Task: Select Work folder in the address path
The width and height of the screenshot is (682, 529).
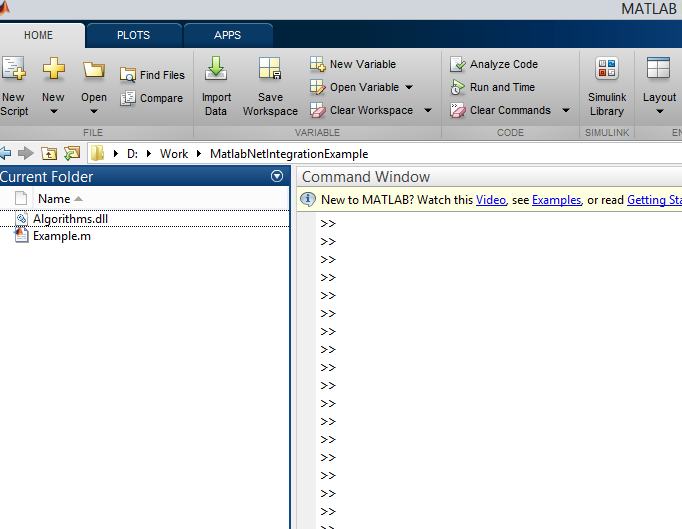Action: (174, 154)
